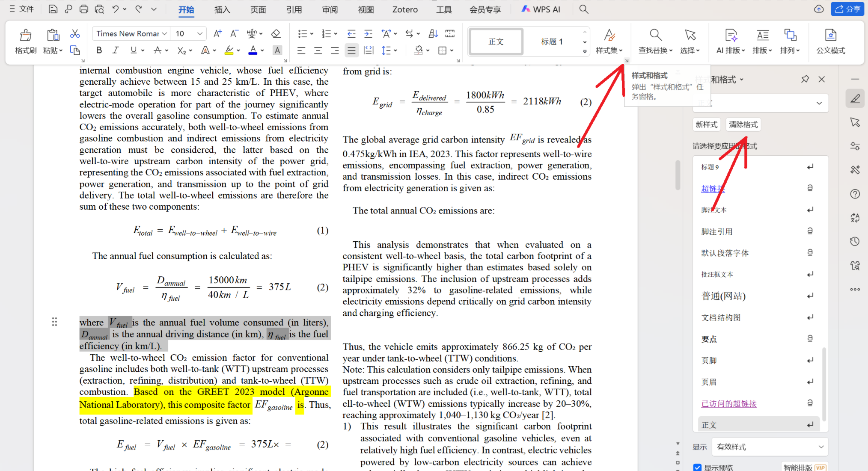Click the clear formatting eraser icon

(276, 33)
